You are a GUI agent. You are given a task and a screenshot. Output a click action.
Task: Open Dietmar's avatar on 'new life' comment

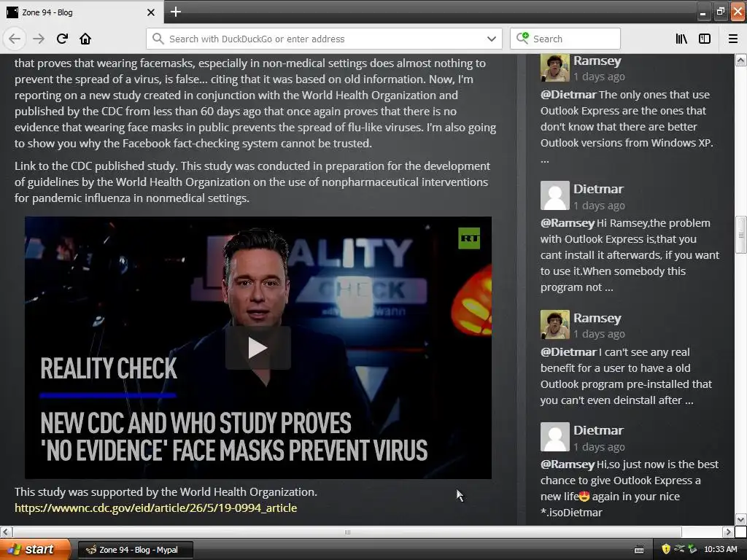coord(555,437)
